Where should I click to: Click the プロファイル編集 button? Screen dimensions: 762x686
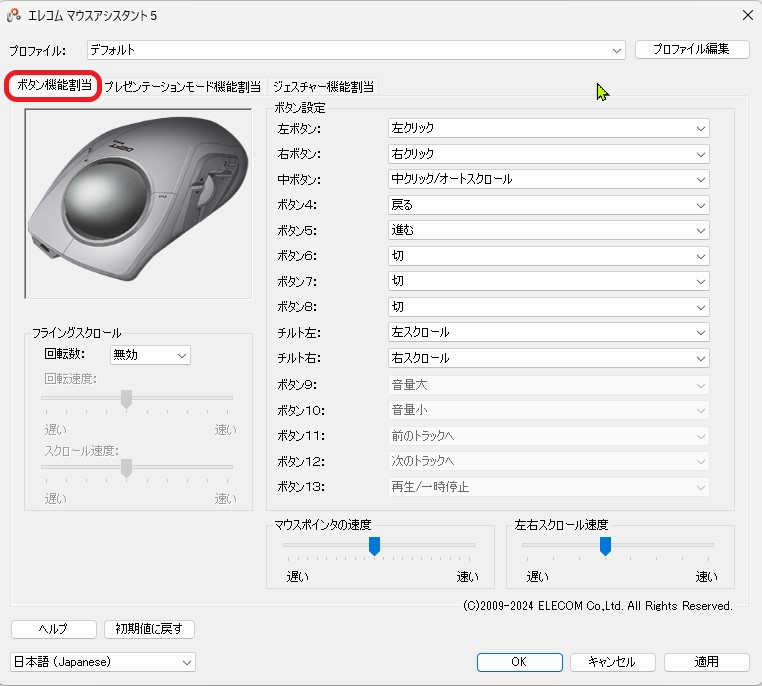tap(692, 49)
